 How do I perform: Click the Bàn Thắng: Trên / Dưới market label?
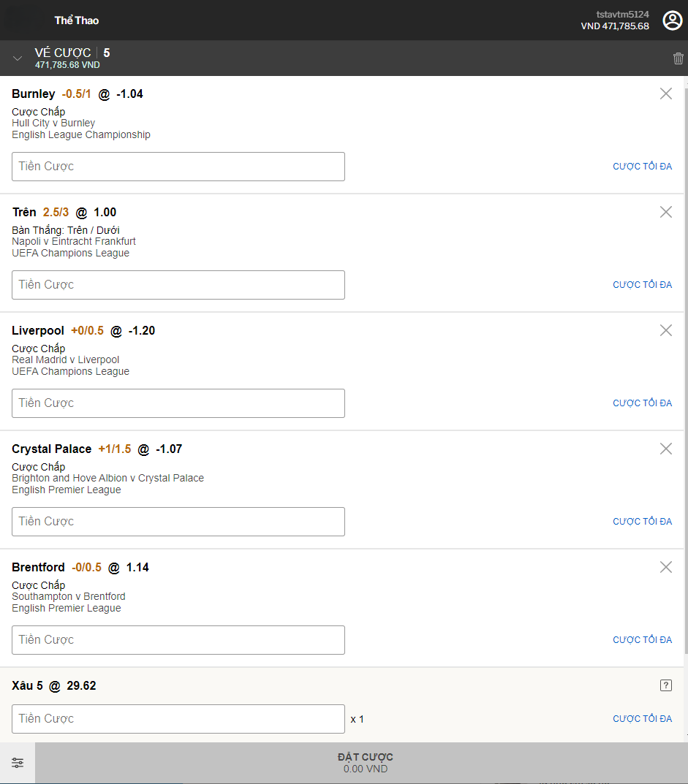[x=66, y=230]
